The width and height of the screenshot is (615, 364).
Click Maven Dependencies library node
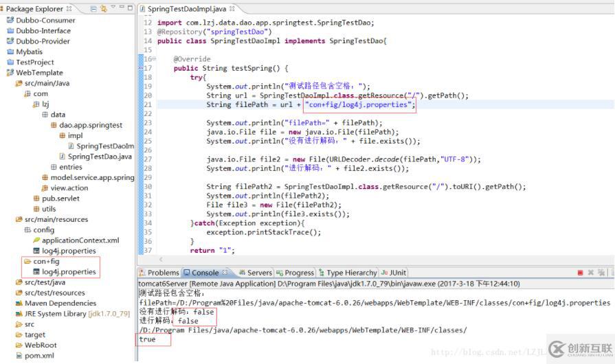click(60, 304)
